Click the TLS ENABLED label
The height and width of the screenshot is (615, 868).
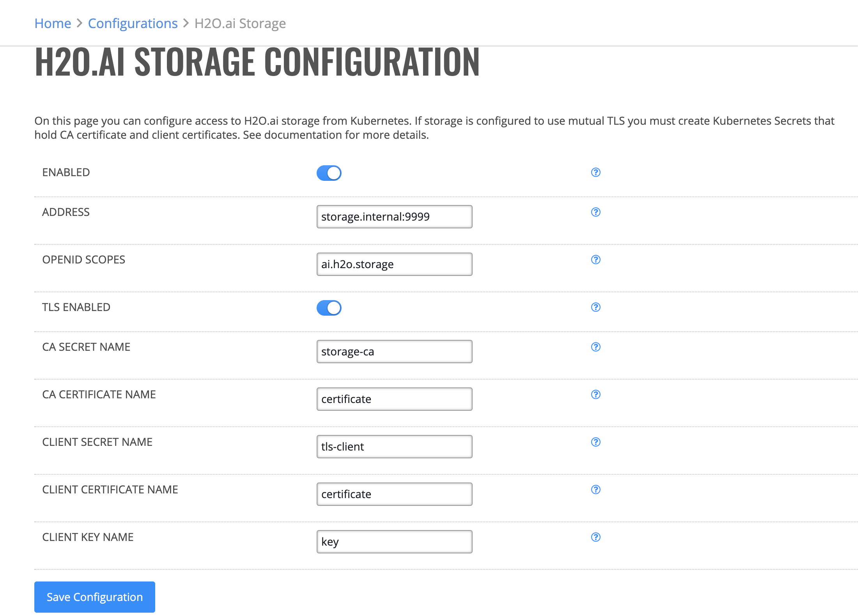pyautogui.click(x=76, y=307)
